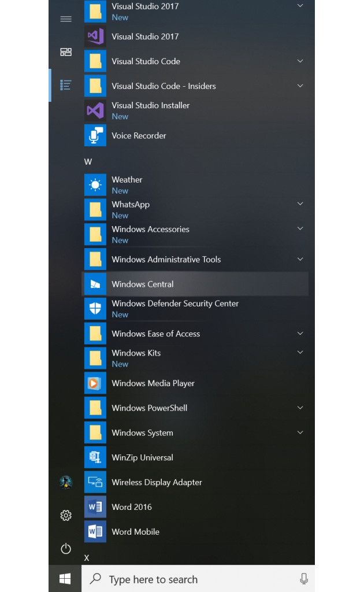Expand Windows Administrative Tools chevron
The height and width of the screenshot is (592, 364).
[300, 259]
